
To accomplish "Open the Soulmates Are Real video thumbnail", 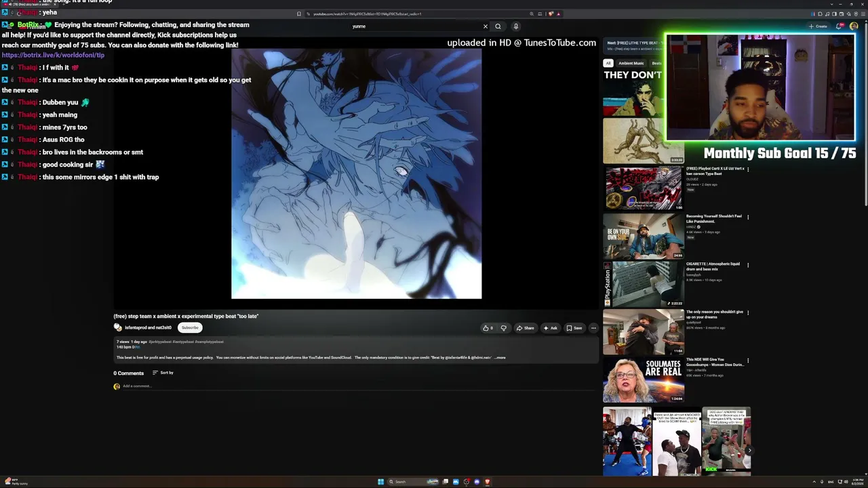I will 643,380.
